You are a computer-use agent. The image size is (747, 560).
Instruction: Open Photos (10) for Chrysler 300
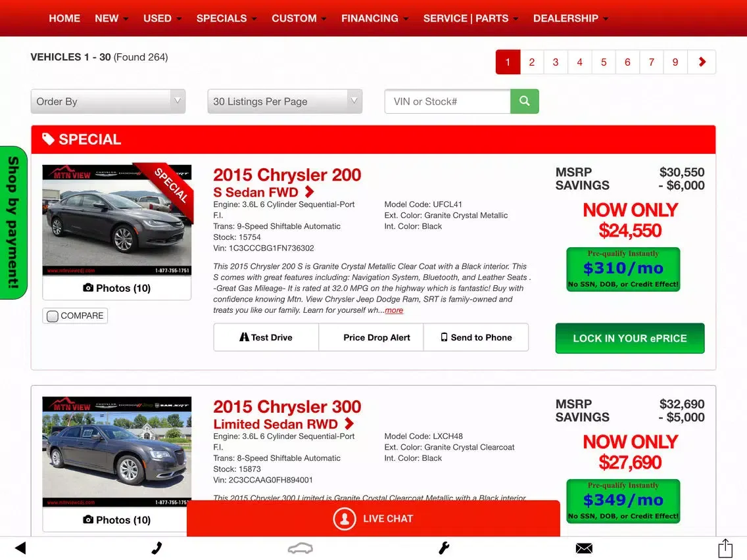click(x=117, y=520)
